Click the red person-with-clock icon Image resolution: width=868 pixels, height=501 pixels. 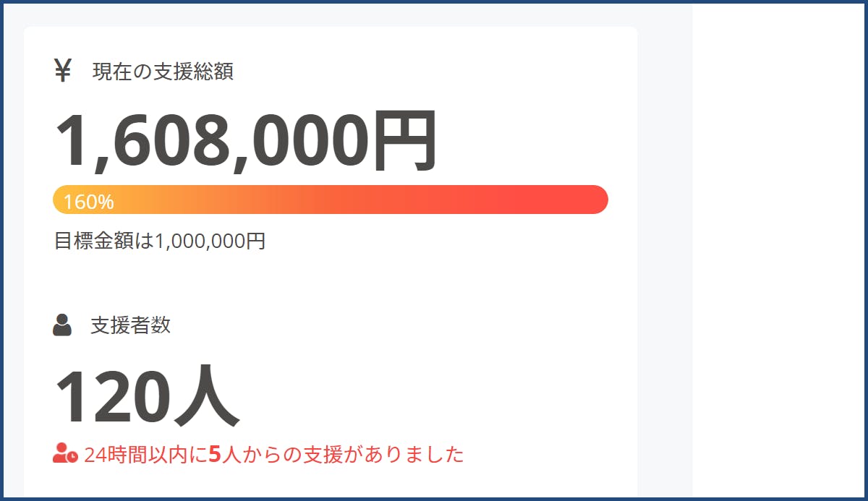[65, 453]
